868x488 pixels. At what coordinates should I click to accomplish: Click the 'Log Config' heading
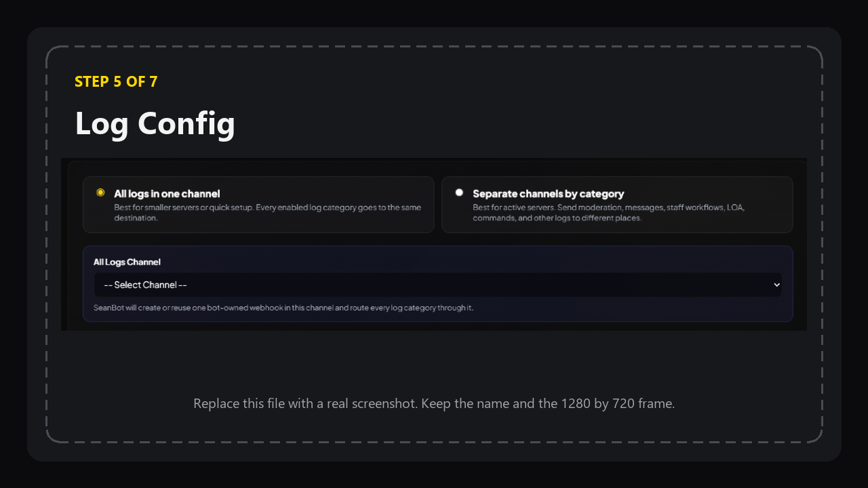coord(155,123)
